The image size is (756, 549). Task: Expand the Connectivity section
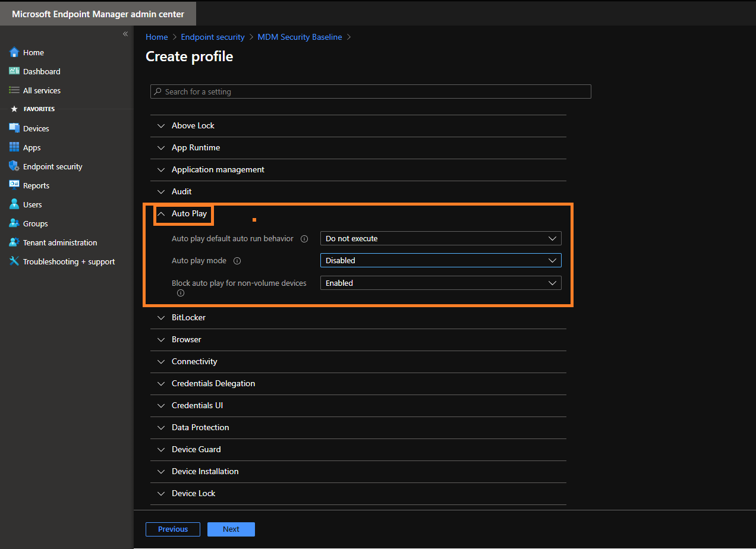(358, 362)
